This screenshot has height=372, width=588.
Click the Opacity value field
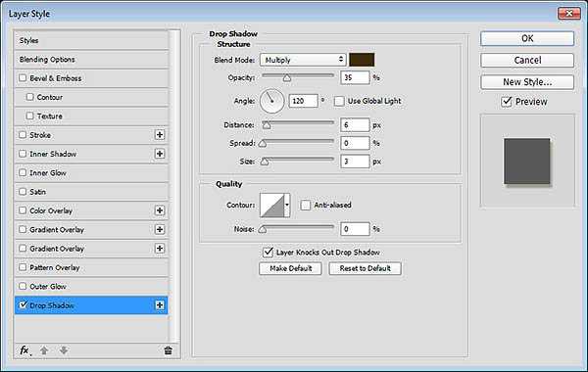(355, 77)
